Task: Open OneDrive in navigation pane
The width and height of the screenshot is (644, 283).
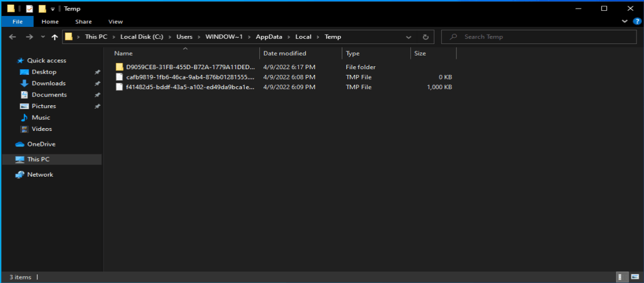Action: (x=41, y=144)
